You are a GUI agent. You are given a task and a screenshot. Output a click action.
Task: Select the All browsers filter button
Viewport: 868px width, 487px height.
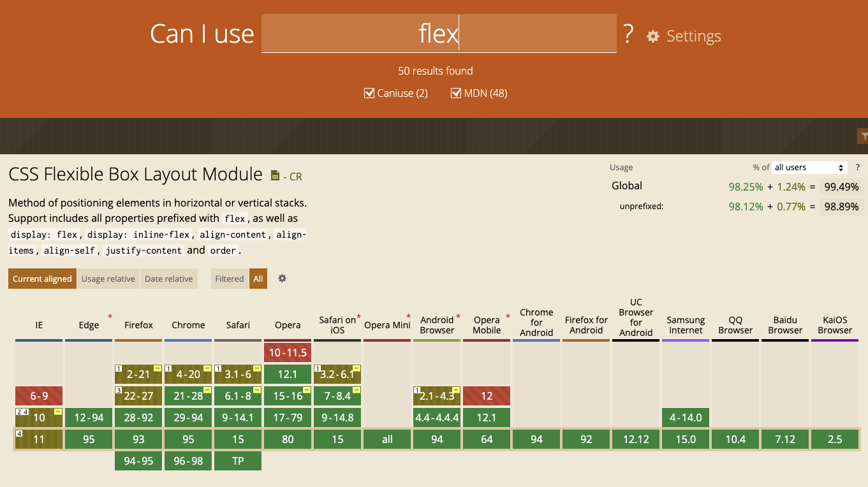coord(258,279)
